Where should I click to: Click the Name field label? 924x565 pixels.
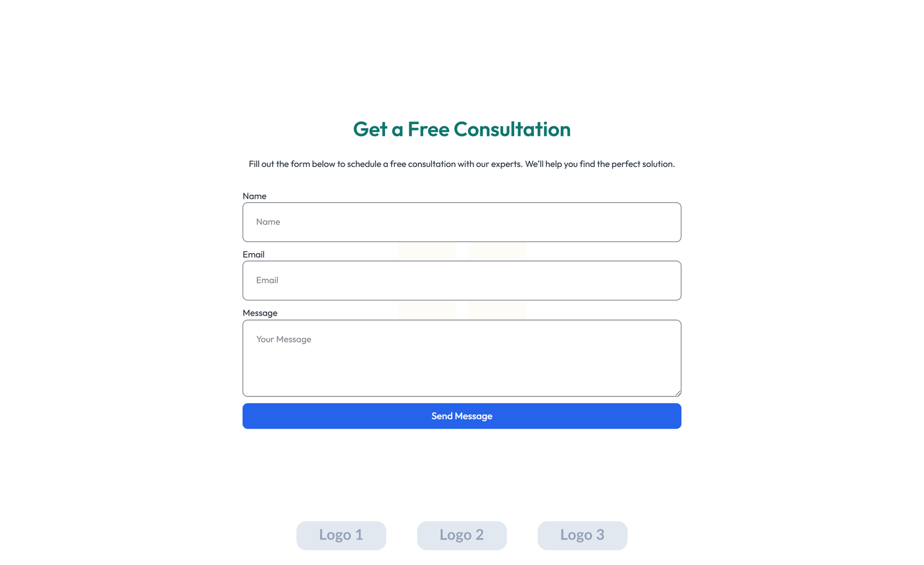255,196
